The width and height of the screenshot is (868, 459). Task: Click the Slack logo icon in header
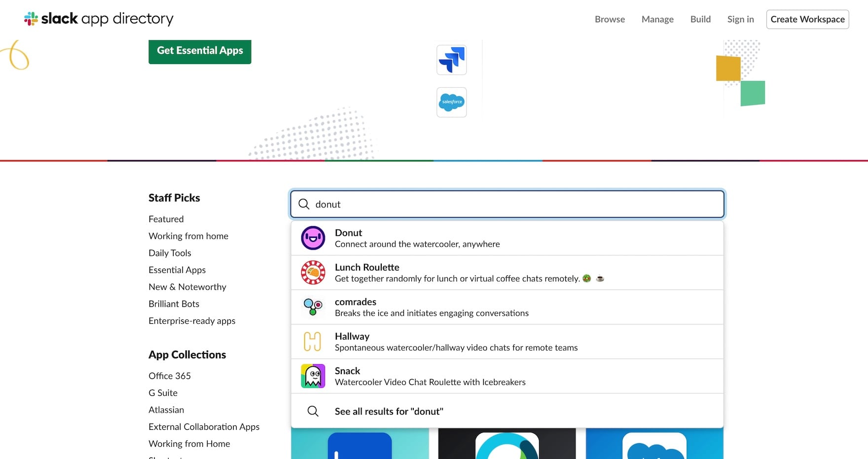pyautogui.click(x=31, y=19)
